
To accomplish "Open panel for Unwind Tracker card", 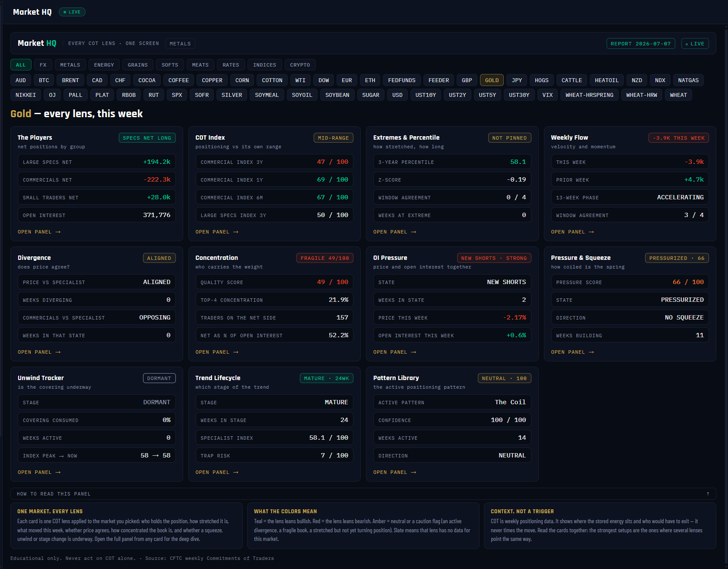I will click(x=39, y=473).
